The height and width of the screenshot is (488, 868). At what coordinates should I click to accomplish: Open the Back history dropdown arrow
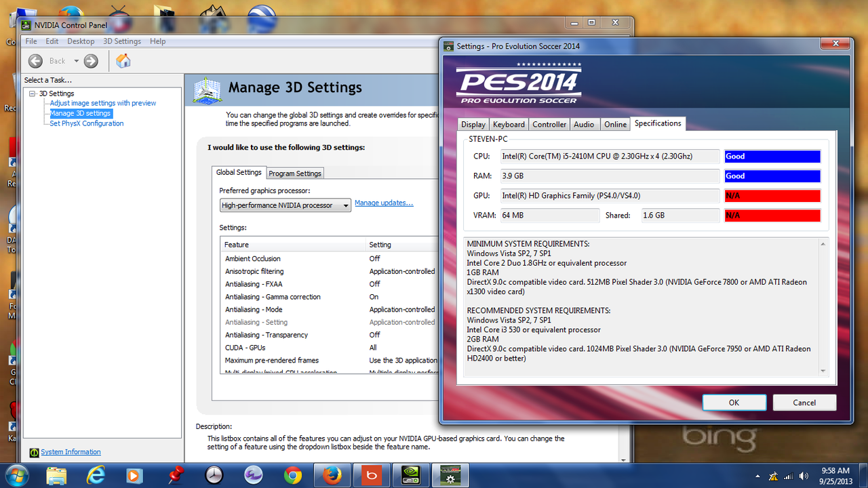click(76, 61)
